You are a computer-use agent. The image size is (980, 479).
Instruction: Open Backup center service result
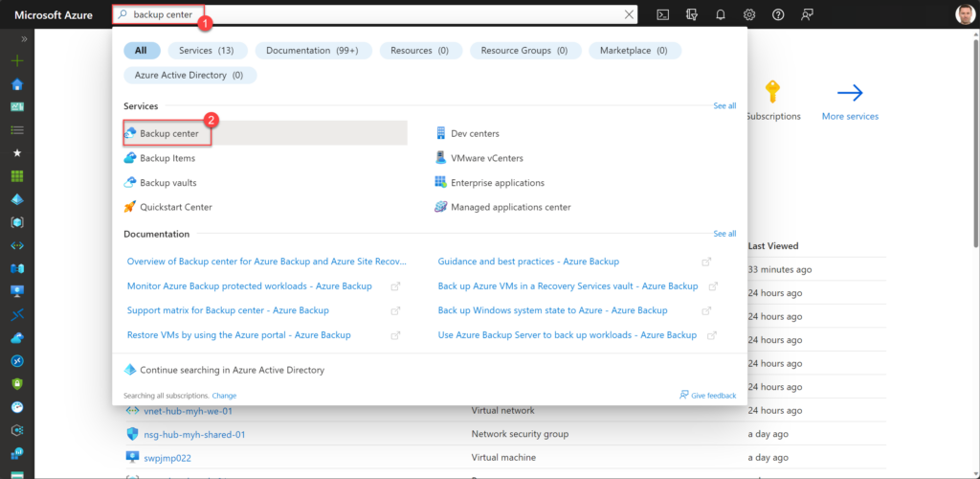tap(266, 133)
